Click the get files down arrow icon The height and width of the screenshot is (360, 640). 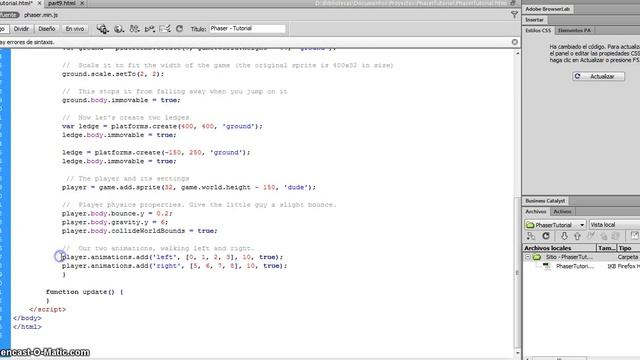pos(564,236)
